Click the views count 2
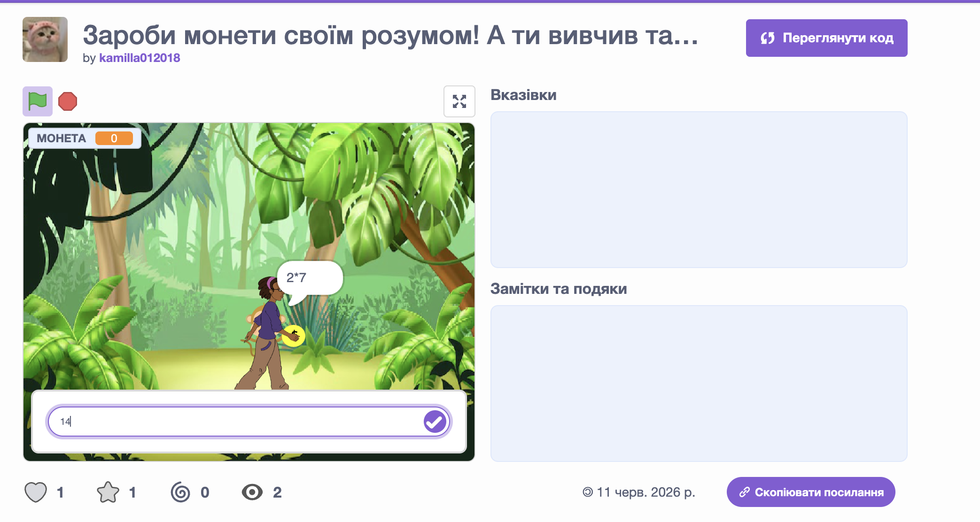Viewport: 980px width, 522px height. pyautogui.click(x=277, y=492)
